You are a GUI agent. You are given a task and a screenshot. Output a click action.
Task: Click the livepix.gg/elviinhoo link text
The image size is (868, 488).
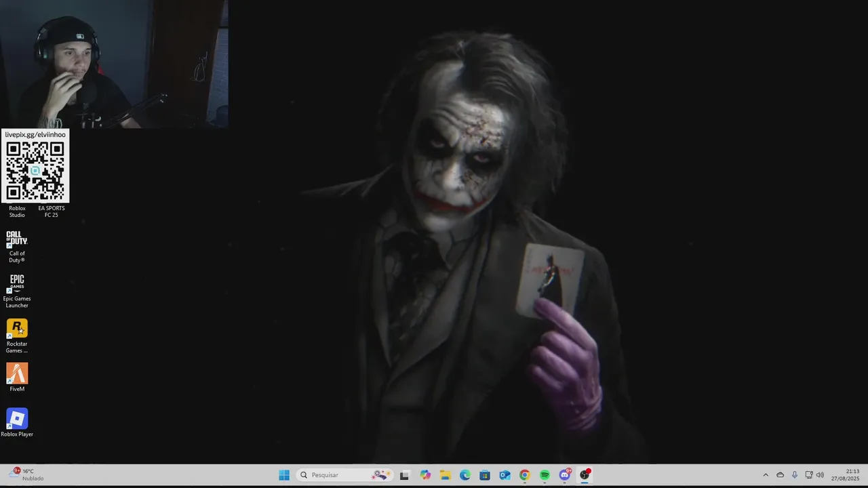point(35,134)
